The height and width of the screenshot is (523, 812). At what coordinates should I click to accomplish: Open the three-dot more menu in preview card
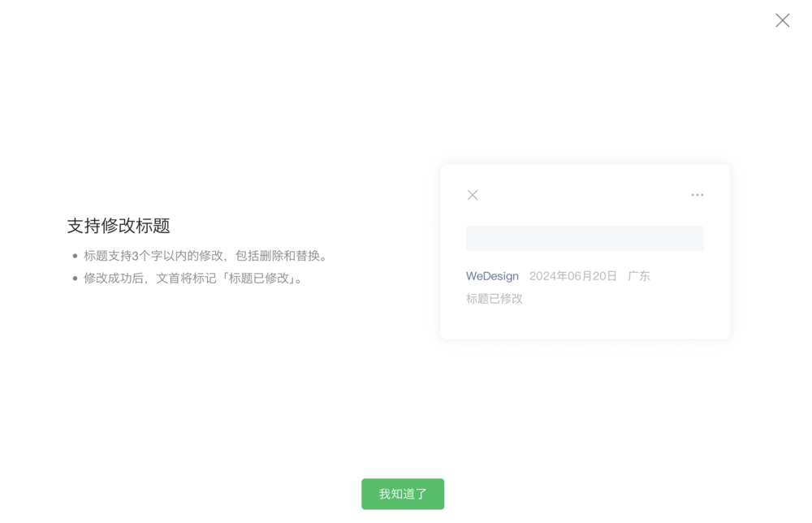(697, 195)
